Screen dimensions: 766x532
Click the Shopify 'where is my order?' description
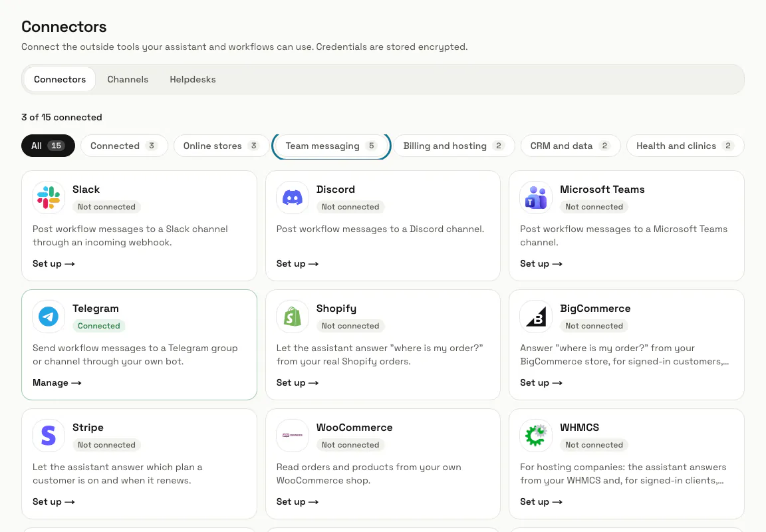click(x=380, y=354)
